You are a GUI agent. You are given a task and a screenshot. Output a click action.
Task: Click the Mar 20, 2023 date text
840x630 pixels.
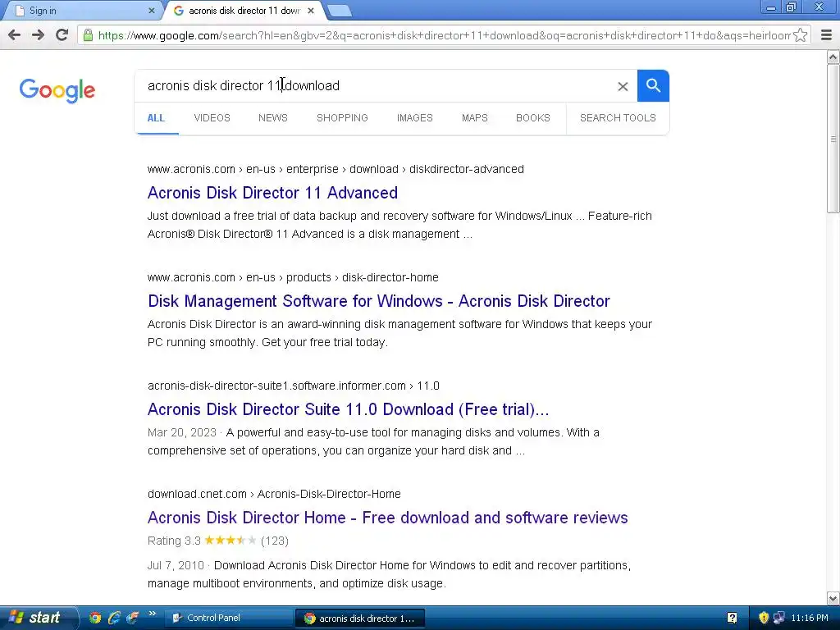pyautogui.click(x=182, y=432)
